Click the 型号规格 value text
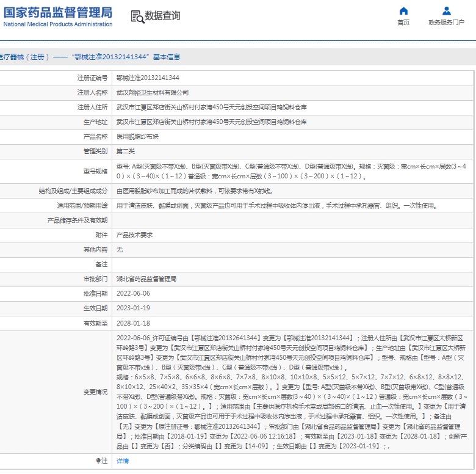Screen dimensions: 476x474 292,172
